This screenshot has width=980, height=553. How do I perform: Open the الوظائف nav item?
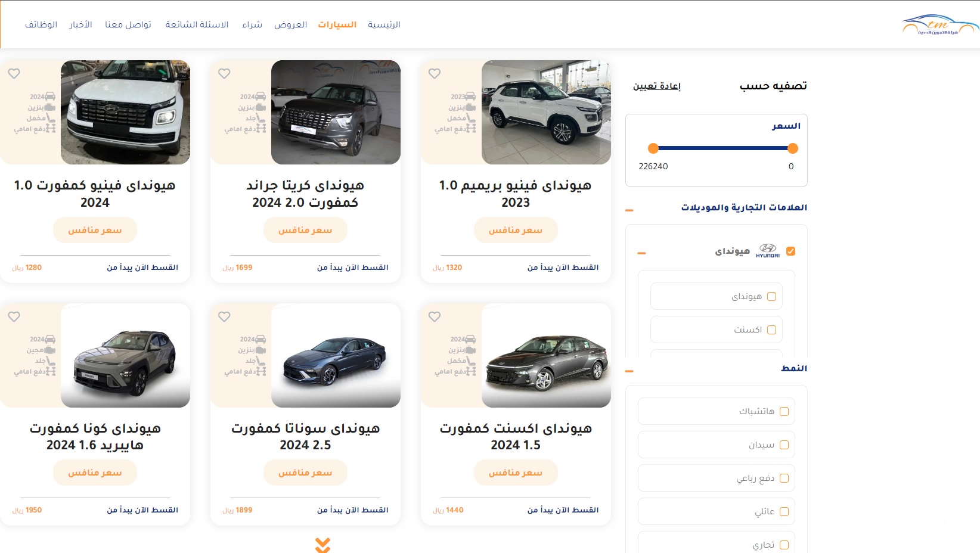[41, 24]
